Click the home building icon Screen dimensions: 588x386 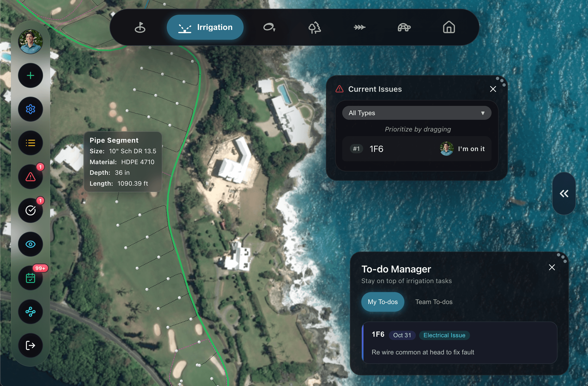click(449, 27)
